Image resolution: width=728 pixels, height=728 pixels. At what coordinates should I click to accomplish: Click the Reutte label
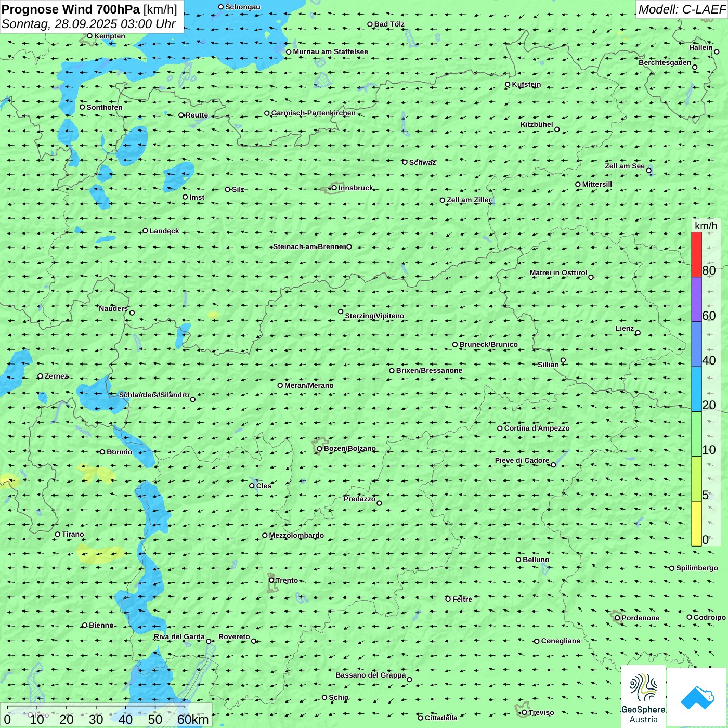197,115
